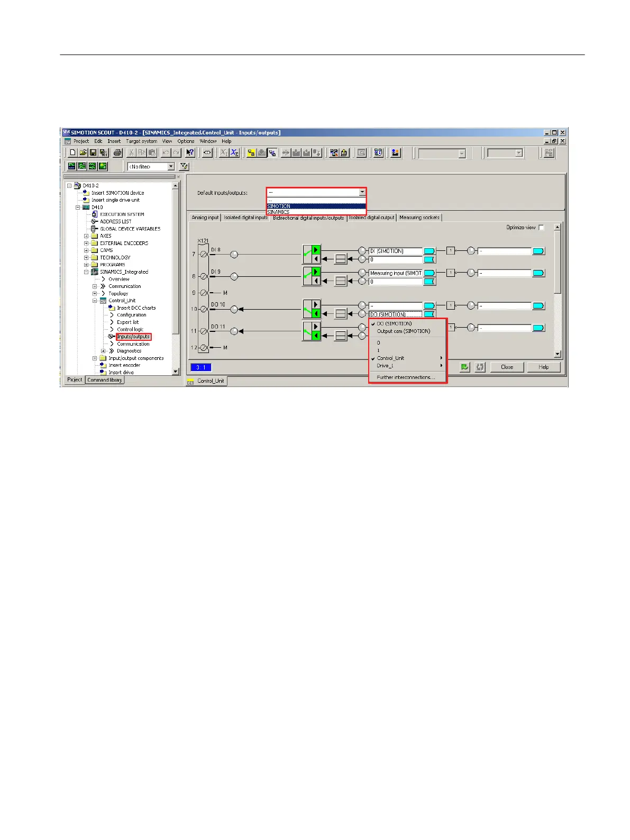
Task: Click the Control_Unit document tab at bottom
Action: tap(206, 381)
